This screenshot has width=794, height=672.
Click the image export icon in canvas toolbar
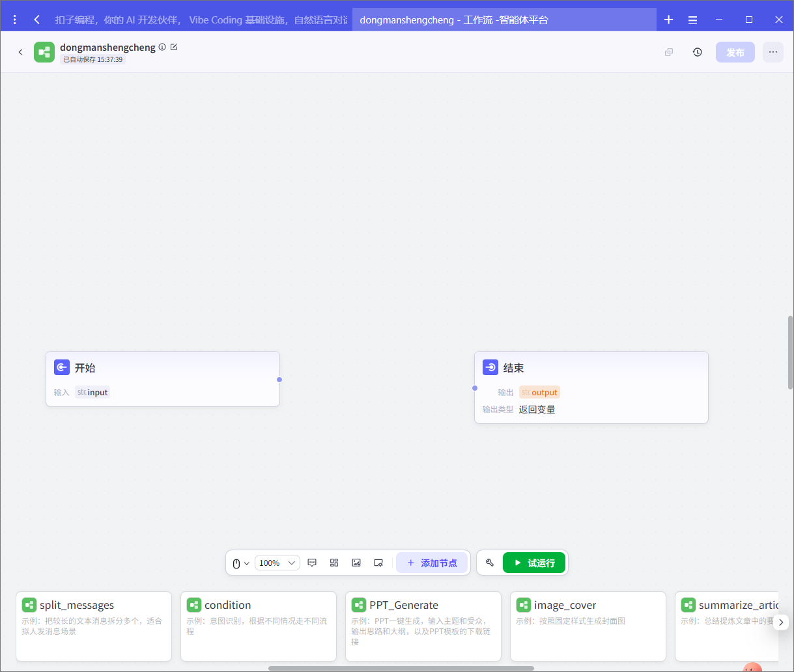(356, 563)
